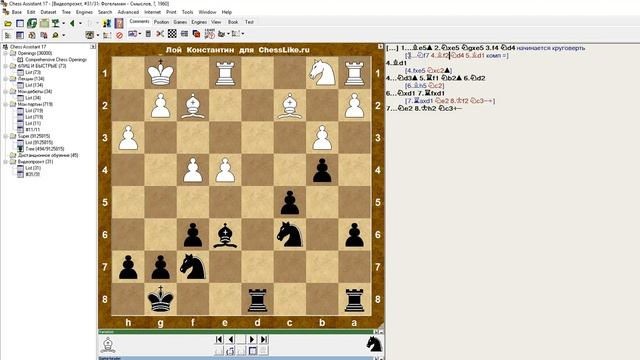
Task: Open the Tools menu
Action: [187, 12]
